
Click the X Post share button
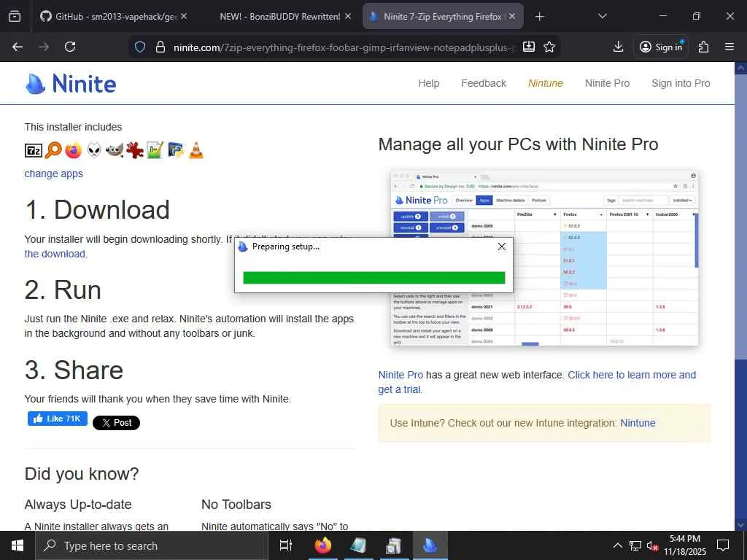[116, 422]
